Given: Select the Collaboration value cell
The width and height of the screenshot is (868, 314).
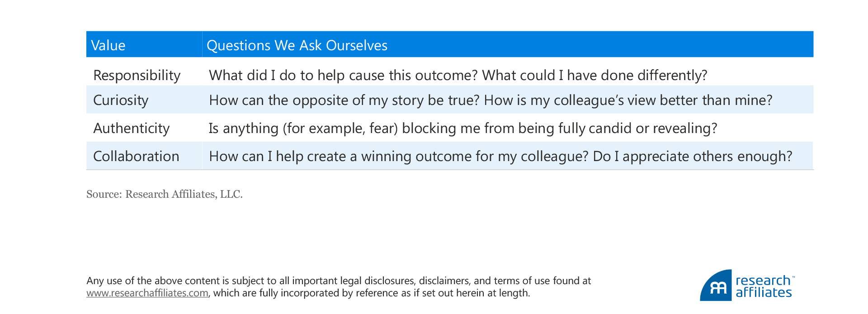Looking at the screenshot, I should [136, 156].
